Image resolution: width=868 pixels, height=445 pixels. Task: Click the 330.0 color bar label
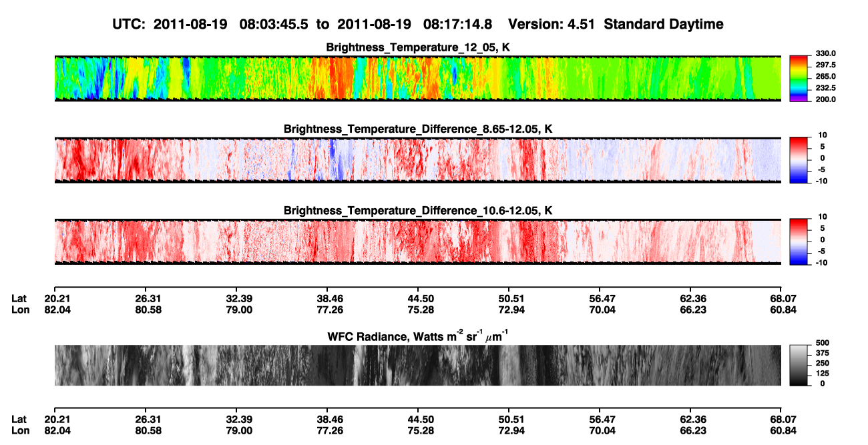click(x=826, y=54)
